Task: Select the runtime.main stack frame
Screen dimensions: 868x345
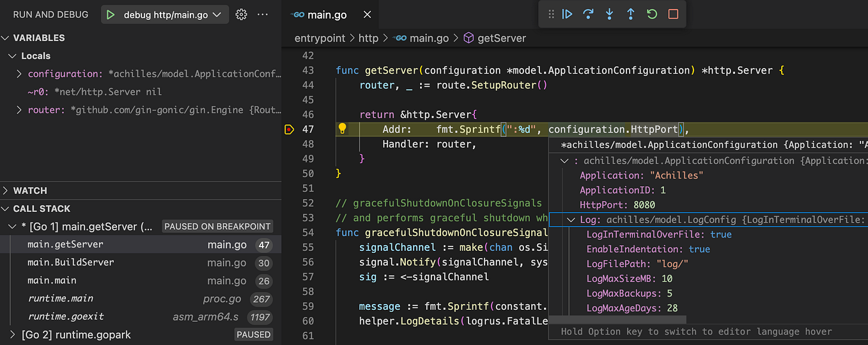Action: pyautogui.click(x=141, y=298)
